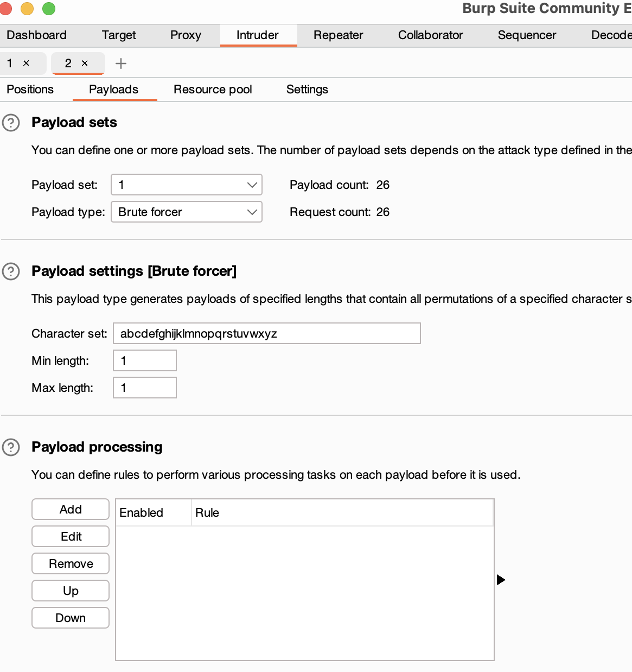Open the Collaborator tab
Viewport: 632px width, 672px height.
(x=431, y=35)
